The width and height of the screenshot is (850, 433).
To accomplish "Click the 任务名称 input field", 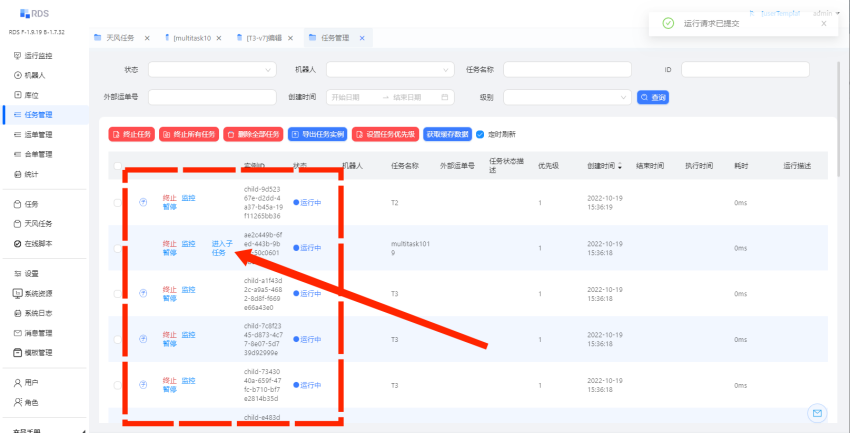I will [x=567, y=70].
